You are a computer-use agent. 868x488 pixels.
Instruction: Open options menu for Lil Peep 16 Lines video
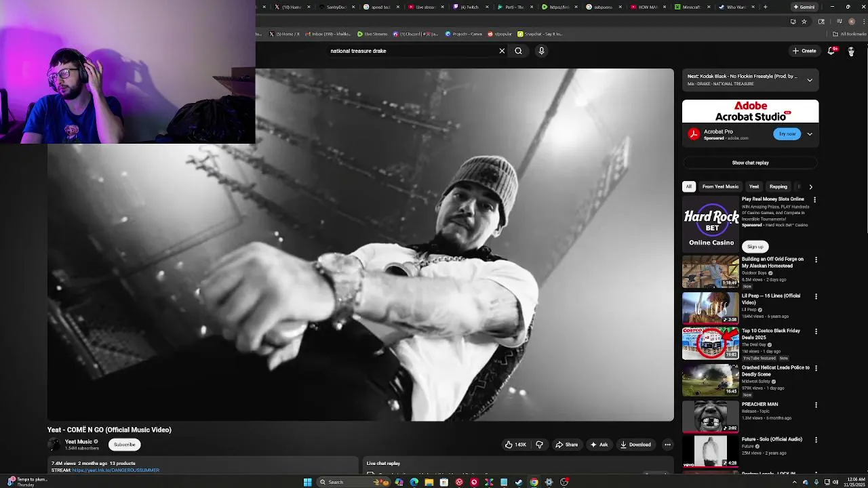(816, 296)
